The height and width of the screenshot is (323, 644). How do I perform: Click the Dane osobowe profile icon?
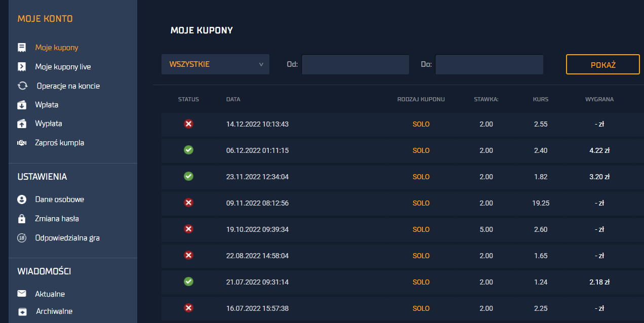22,199
